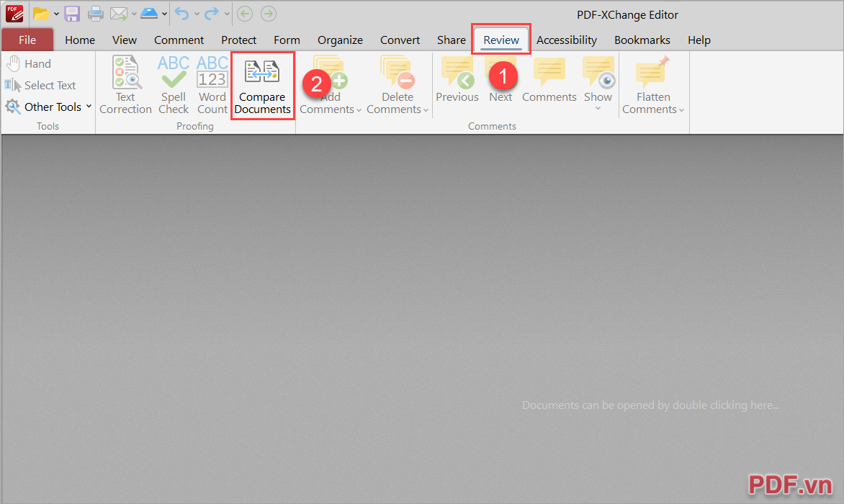Save the document with the floppy disk icon
The width and height of the screenshot is (844, 504).
pyautogui.click(x=72, y=14)
